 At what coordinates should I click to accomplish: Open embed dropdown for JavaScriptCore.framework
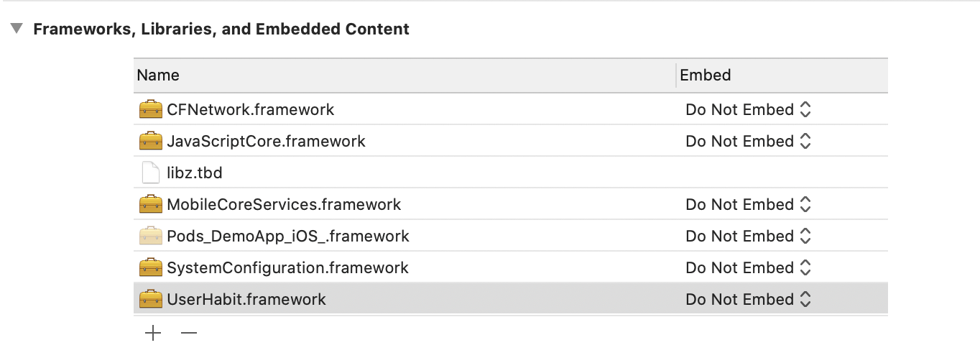click(748, 142)
